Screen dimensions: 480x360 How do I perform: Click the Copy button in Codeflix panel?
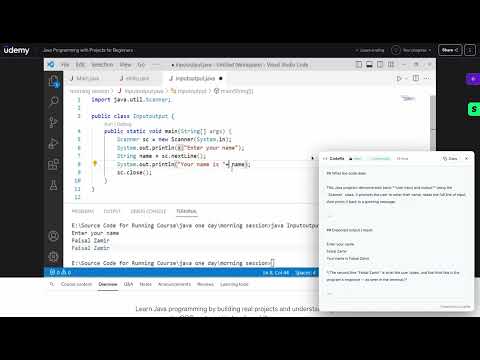(450, 159)
